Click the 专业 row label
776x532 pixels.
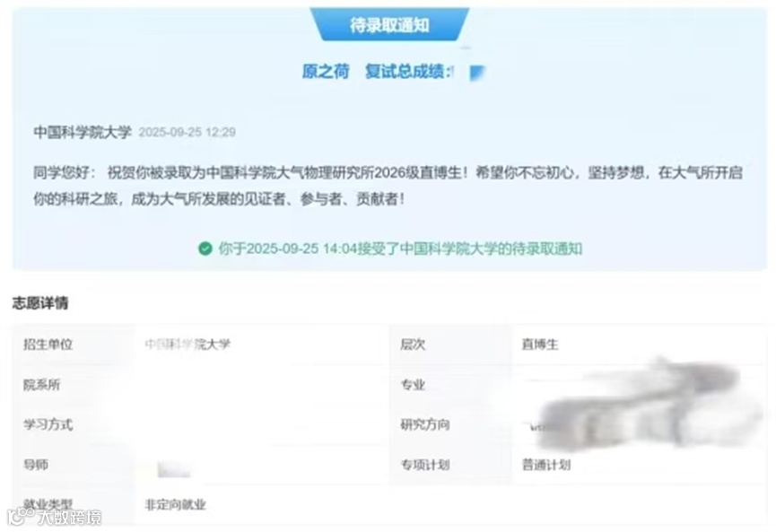point(413,385)
